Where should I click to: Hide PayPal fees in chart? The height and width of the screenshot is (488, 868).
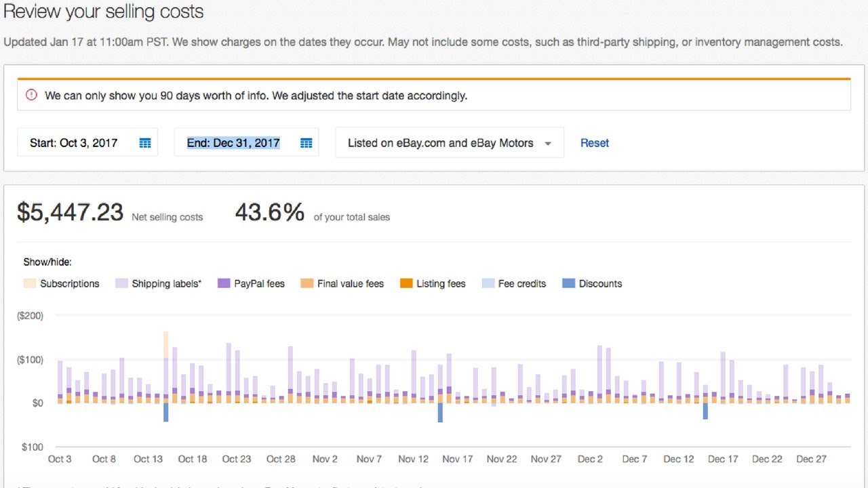click(x=259, y=284)
